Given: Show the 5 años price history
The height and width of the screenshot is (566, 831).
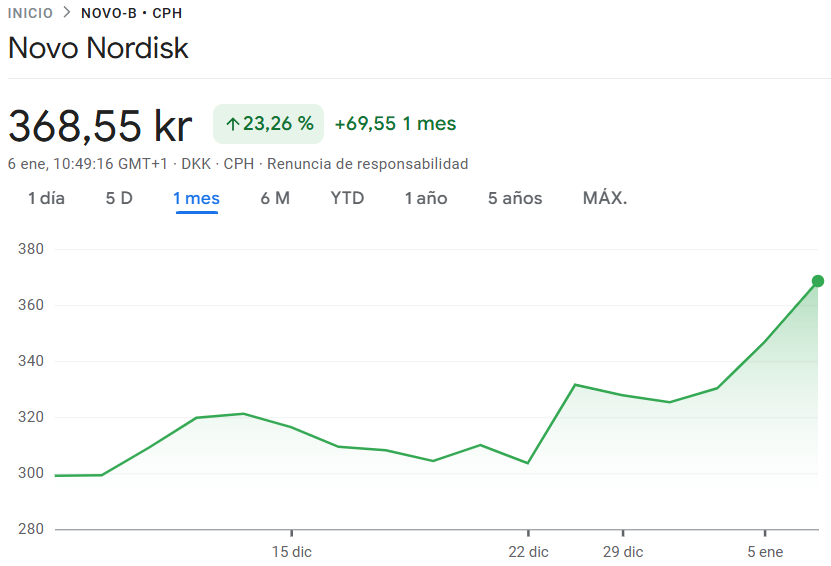Looking at the screenshot, I should 515,198.
